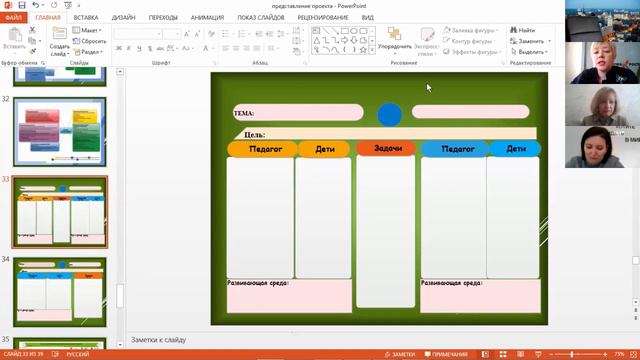Select slide 34 thumbnail
This screenshot has width=640, height=360.
click(60, 292)
